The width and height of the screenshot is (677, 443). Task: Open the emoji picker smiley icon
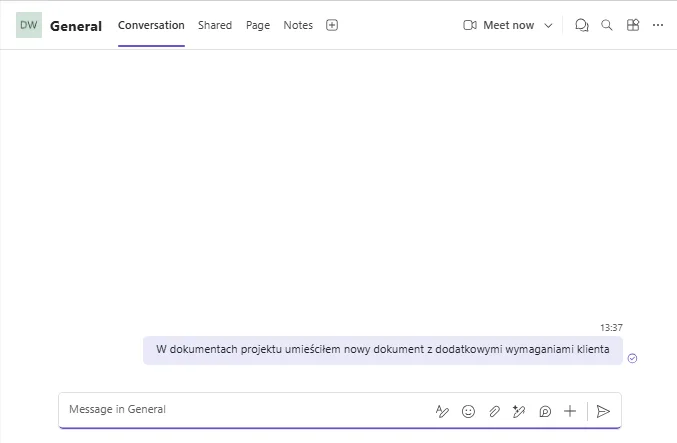[x=468, y=411]
